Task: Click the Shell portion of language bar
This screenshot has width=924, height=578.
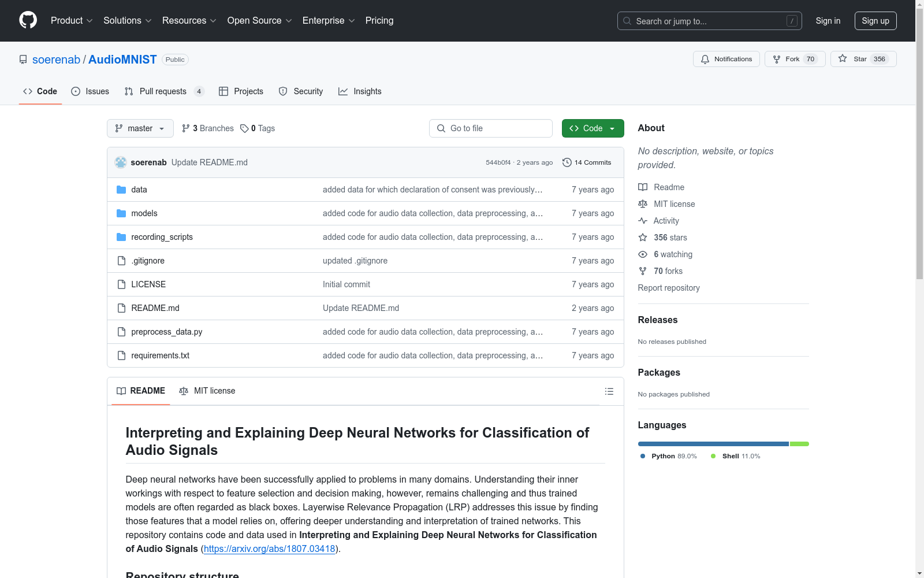Action: (x=799, y=444)
